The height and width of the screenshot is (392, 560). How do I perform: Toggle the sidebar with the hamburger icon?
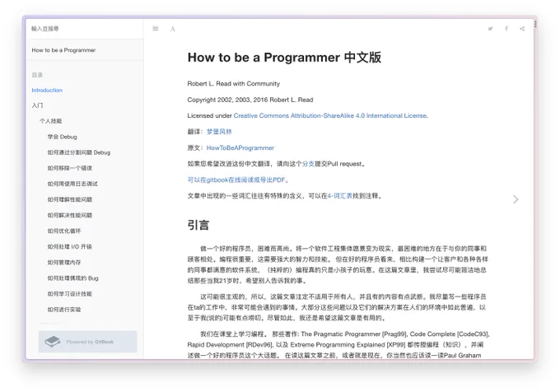[156, 29]
